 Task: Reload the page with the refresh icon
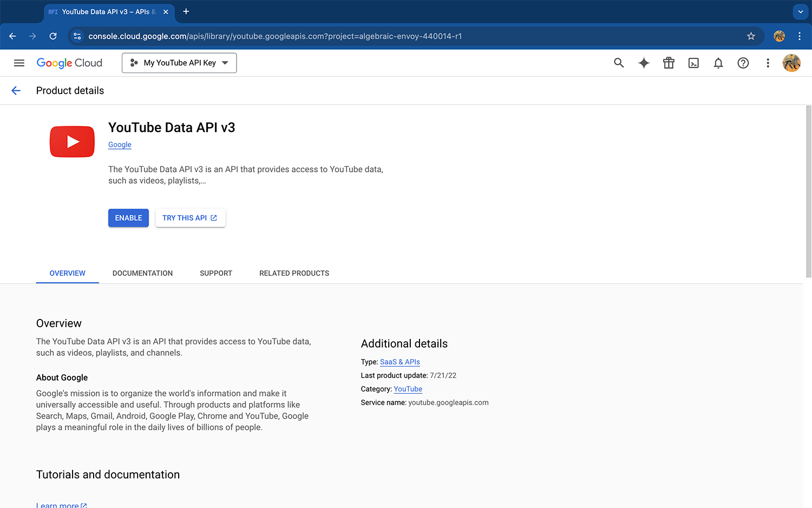53,36
